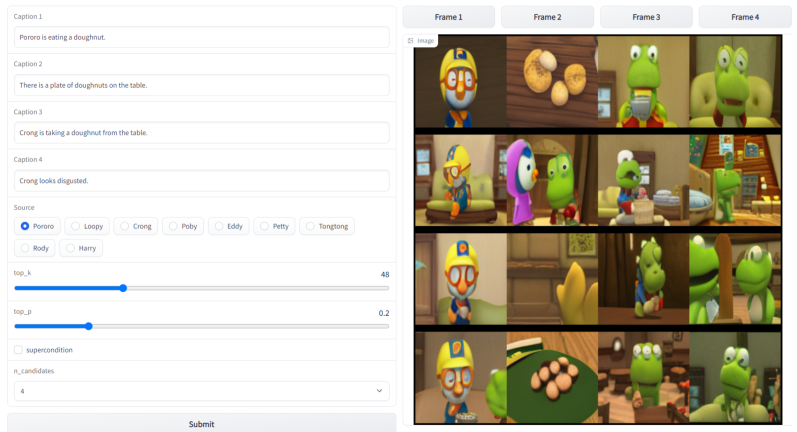Open the n_candidates dropdown
The height and width of the screenshot is (432, 797).
pos(202,391)
